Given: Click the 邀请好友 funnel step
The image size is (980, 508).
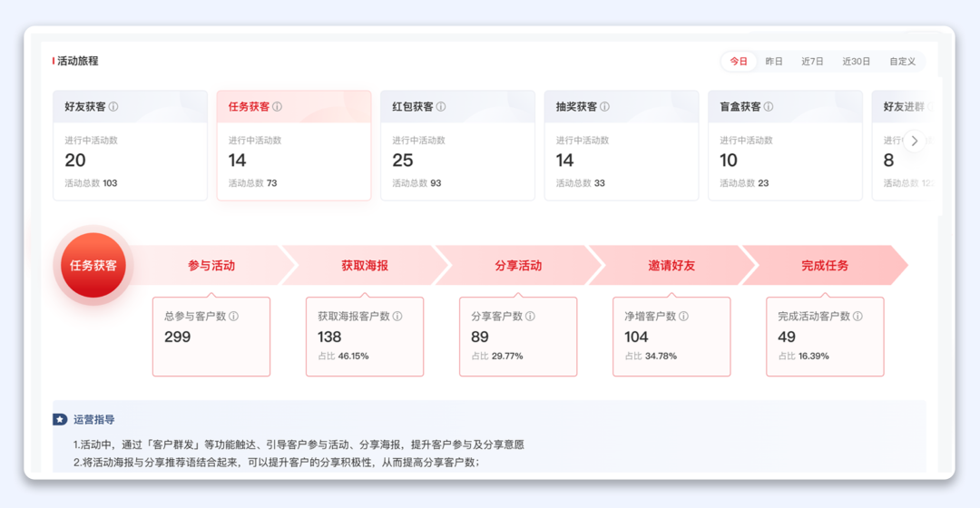Looking at the screenshot, I should 671,266.
